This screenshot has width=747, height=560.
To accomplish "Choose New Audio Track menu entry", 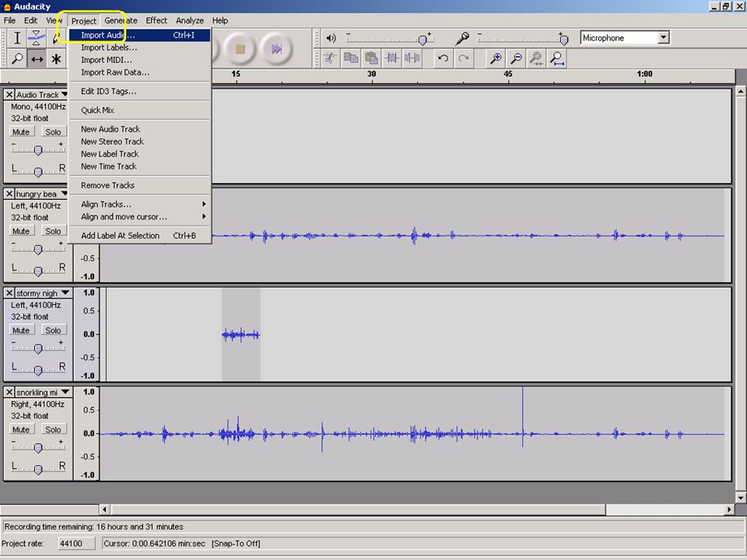I will coord(139,129).
